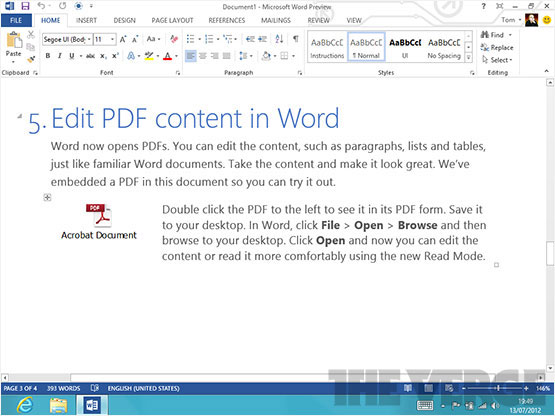This screenshot has width=555, height=416.
Task: Switch to the REFERENCES tab
Action: 227,20
